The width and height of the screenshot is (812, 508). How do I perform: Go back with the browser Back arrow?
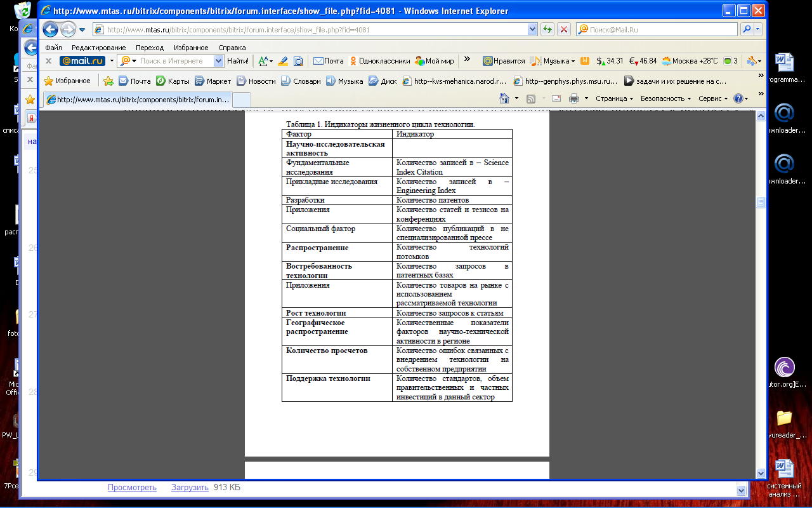pyautogui.click(x=51, y=29)
